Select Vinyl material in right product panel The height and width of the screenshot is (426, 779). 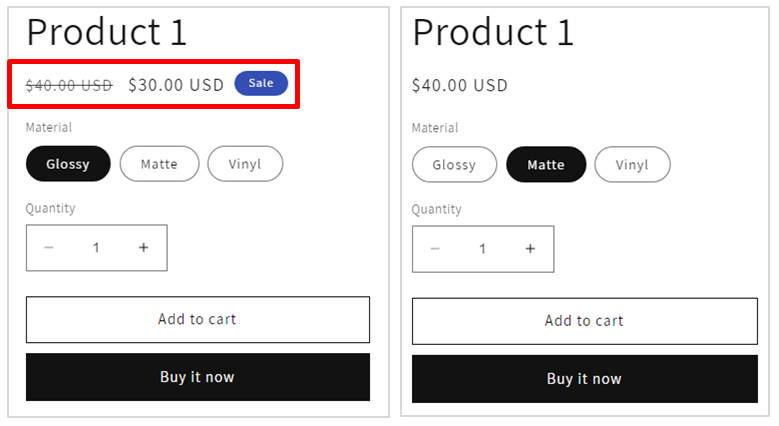click(632, 165)
